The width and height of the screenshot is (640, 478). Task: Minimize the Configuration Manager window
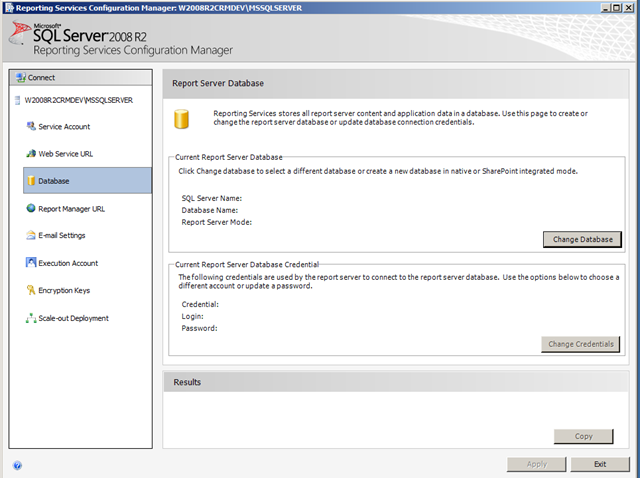(605, 8)
